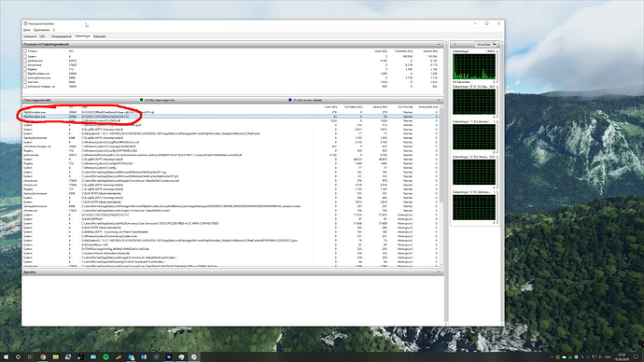Click the main pane vertical scrollbar
The width and height of the screenshot is (644, 362).
(446, 183)
